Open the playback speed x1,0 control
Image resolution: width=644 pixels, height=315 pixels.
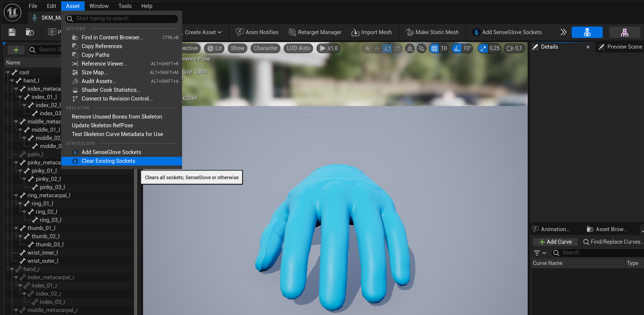point(328,48)
